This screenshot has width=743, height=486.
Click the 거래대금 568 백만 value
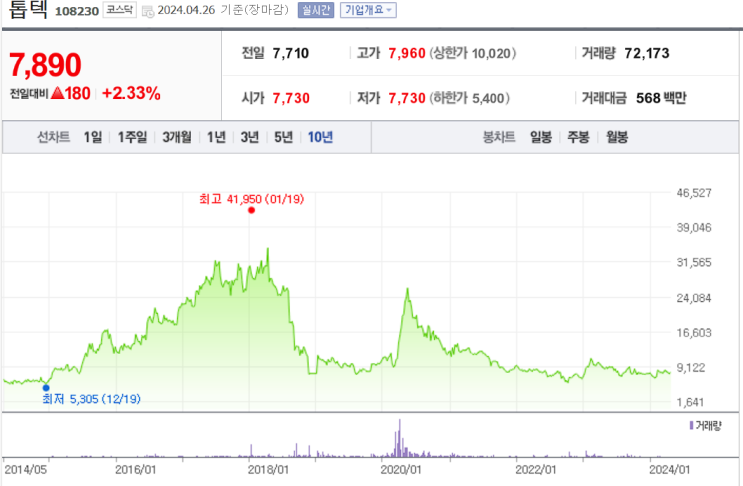tap(661, 98)
